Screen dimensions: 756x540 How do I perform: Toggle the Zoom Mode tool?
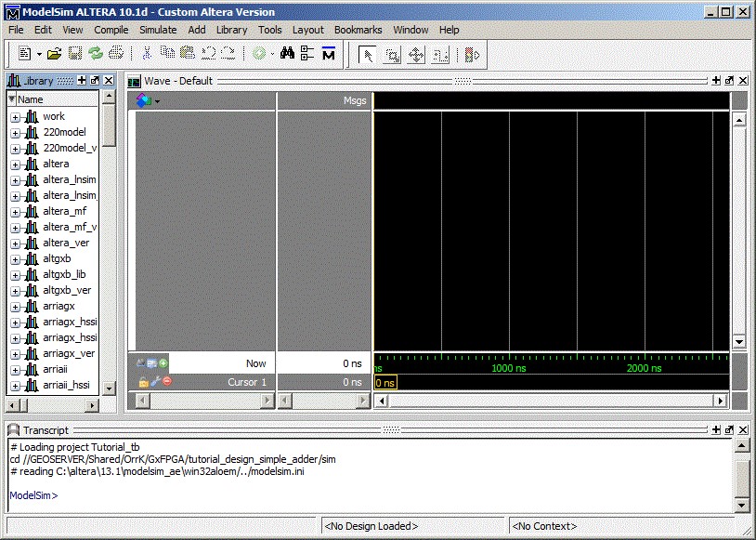(x=393, y=55)
